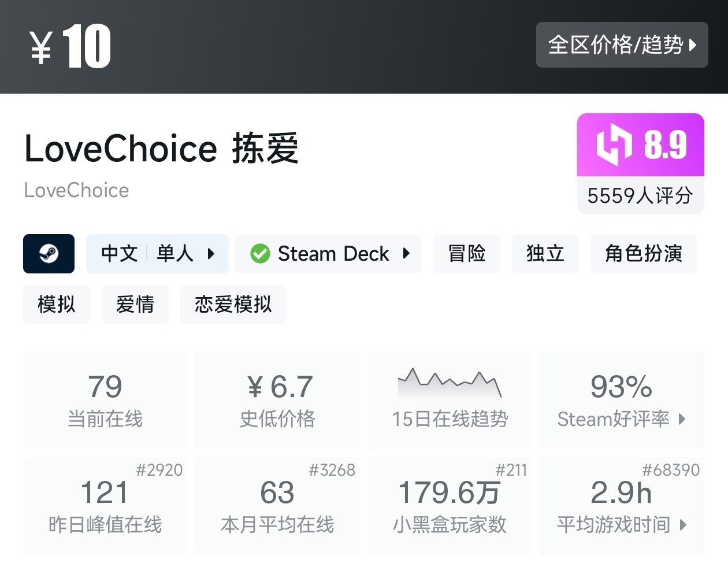Viewport: 728px width, 563px height.
Task: Select the 模拟 simulation tag
Action: click(56, 305)
